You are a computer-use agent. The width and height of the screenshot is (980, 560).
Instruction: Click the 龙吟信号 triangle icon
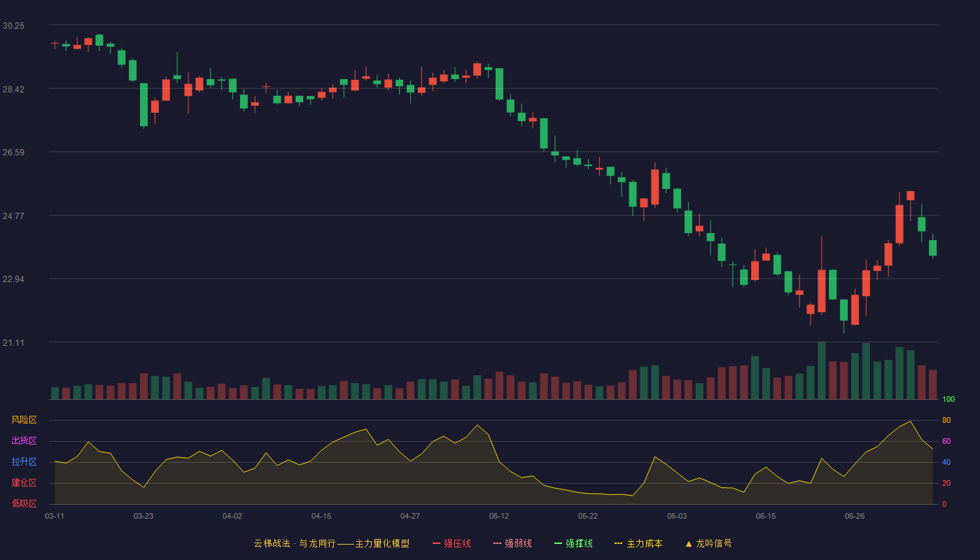coord(689,543)
